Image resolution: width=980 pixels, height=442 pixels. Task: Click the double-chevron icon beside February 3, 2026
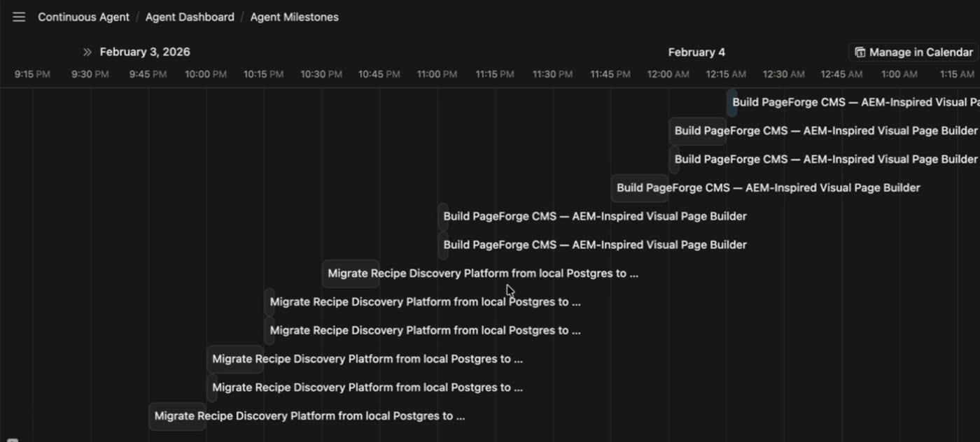point(87,52)
